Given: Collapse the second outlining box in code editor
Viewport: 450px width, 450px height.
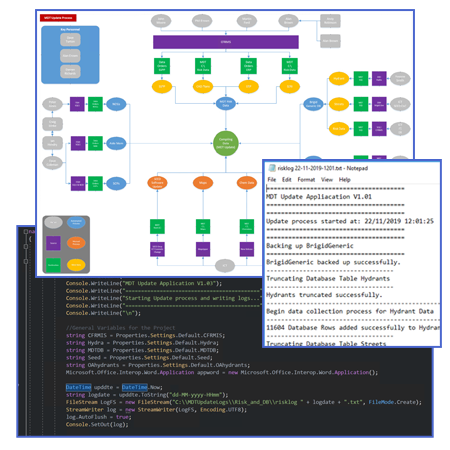Looking at the screenshot, I should 26,246.
